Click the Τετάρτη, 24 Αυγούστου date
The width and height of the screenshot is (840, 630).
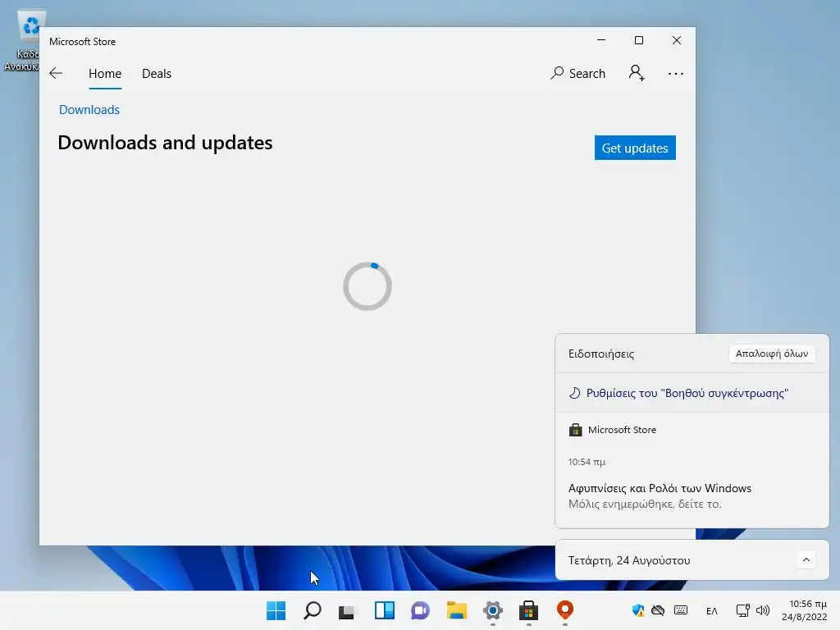point(629,560)
